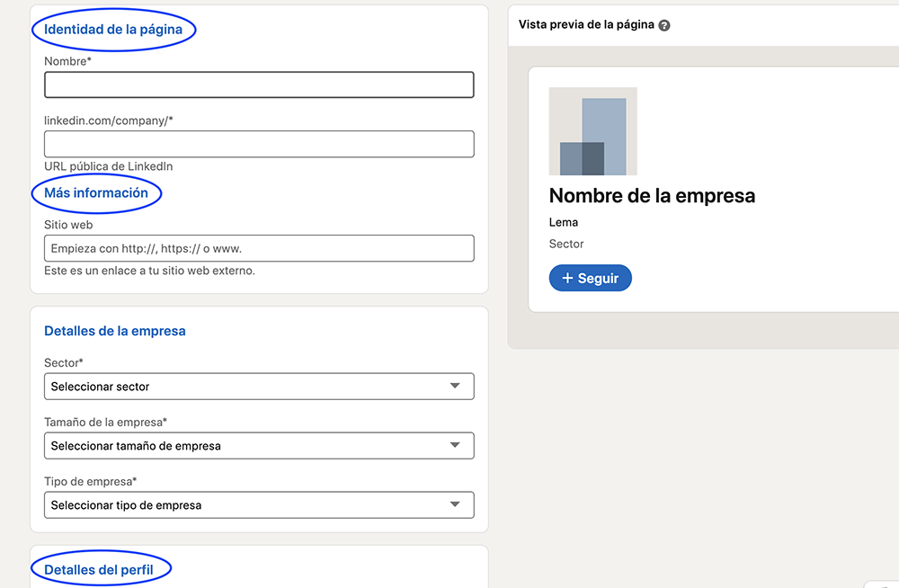Viewport: 899px width, 588px height.
Task: Click the circled Detalles del perfil heading
Action: (101, 568)
